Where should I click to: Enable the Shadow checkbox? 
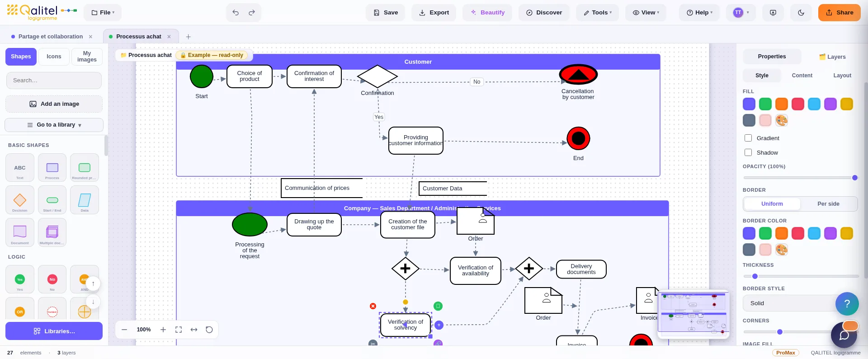[x=748, y=152]
